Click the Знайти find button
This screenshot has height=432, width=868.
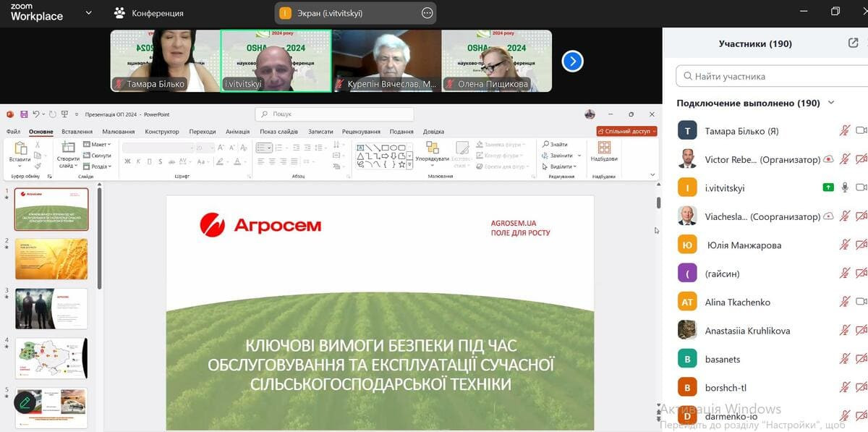coord(556,145)
